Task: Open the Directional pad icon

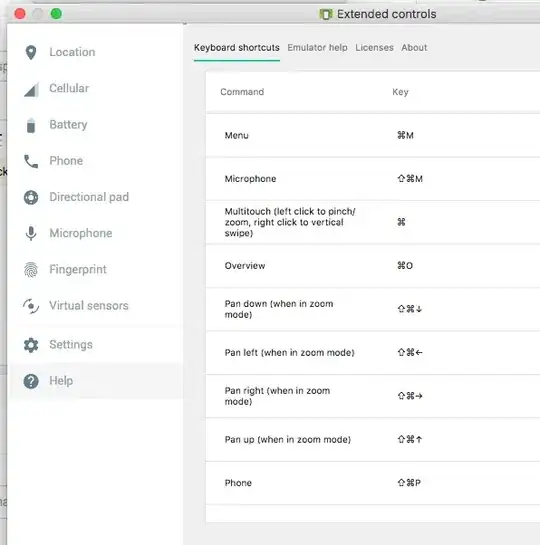Action: point(31,197)
